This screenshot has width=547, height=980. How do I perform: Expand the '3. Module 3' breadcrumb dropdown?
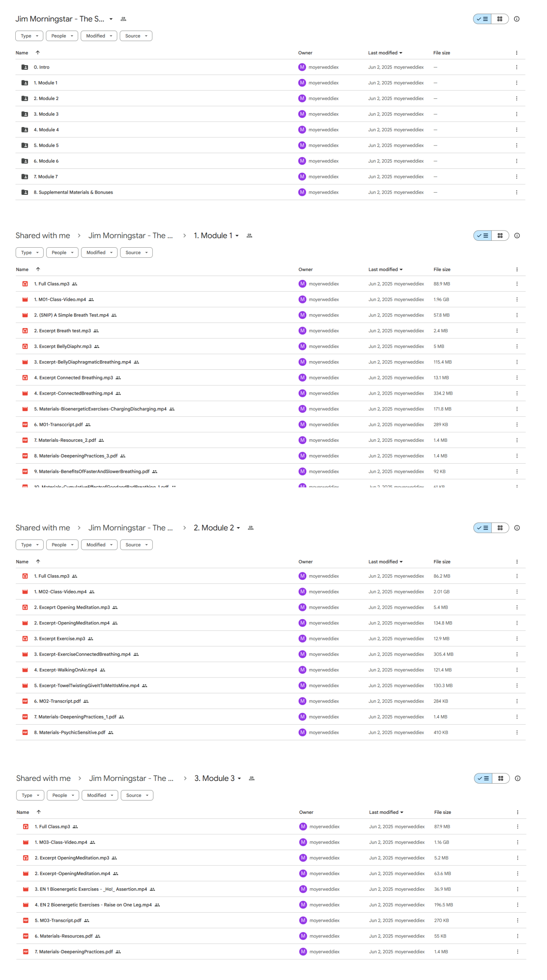coord(239,778)
